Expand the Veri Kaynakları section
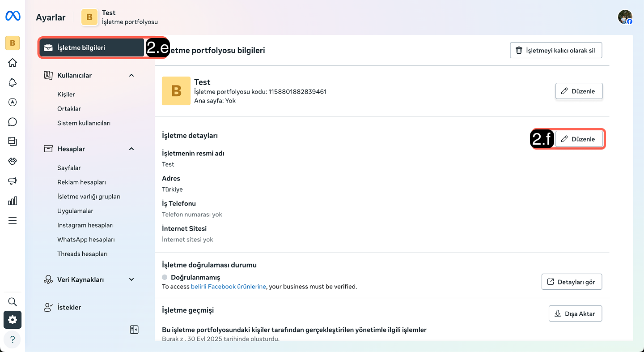 coord(131,279)
